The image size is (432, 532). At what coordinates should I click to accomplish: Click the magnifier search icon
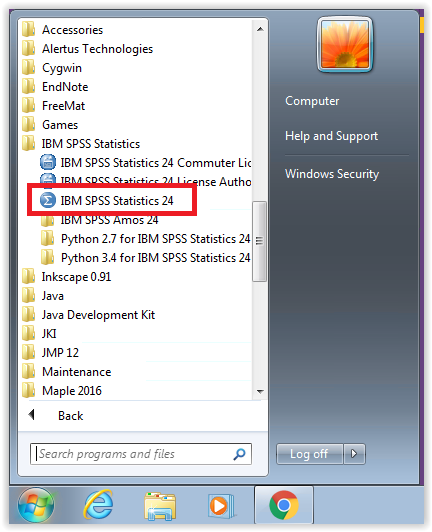[x=239, y=454]
